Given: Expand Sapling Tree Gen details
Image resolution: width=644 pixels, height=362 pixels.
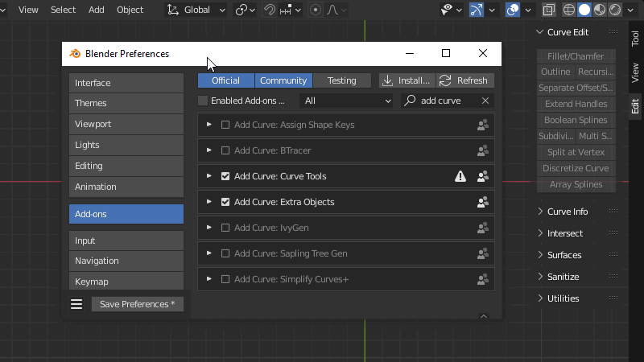Looking at the screenshot, I should tap(209, 253).
